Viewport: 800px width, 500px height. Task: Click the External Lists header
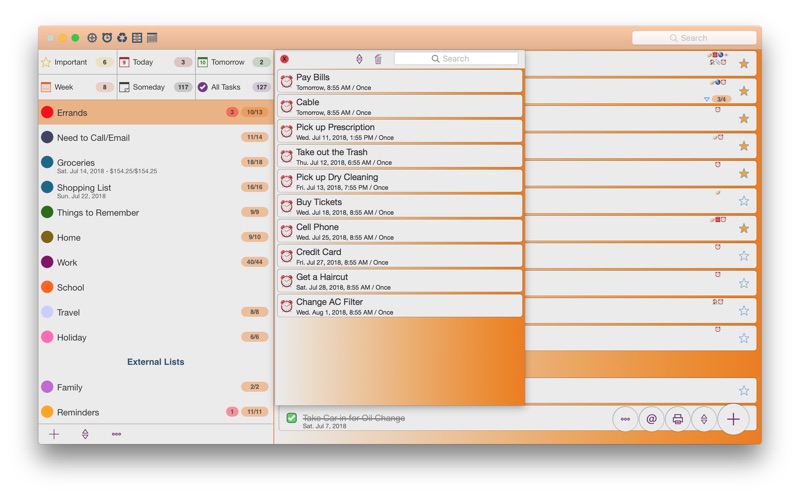point(156,362)
